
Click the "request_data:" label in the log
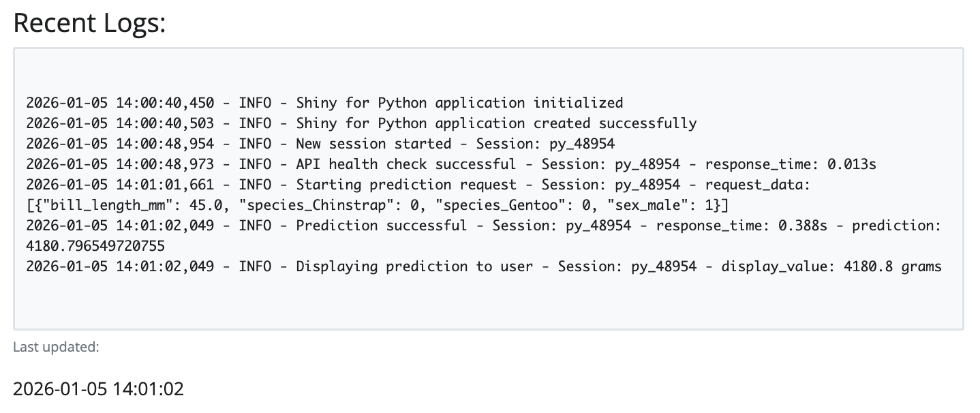[756, 185]
